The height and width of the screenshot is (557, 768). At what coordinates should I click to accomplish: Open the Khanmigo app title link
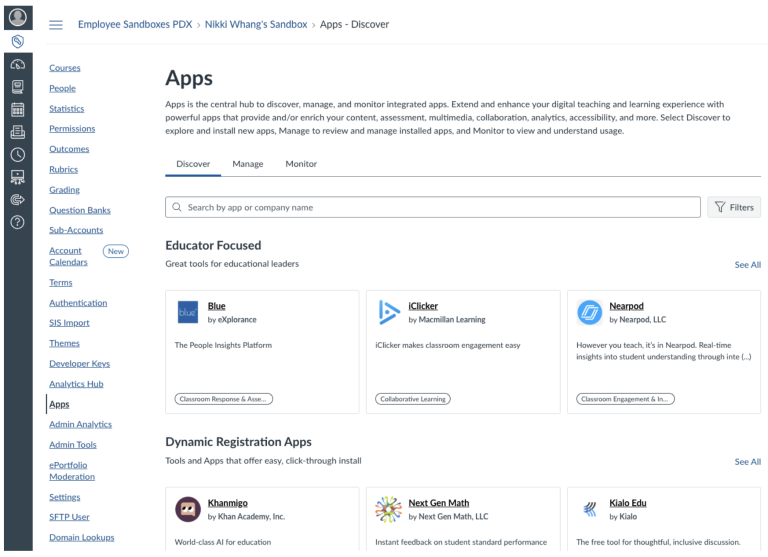[x=228, y=503]
